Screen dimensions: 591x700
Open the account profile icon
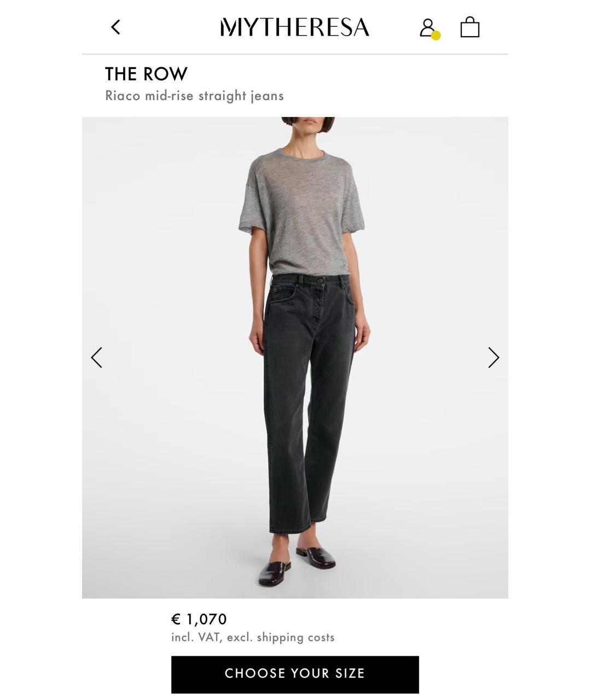427,27
